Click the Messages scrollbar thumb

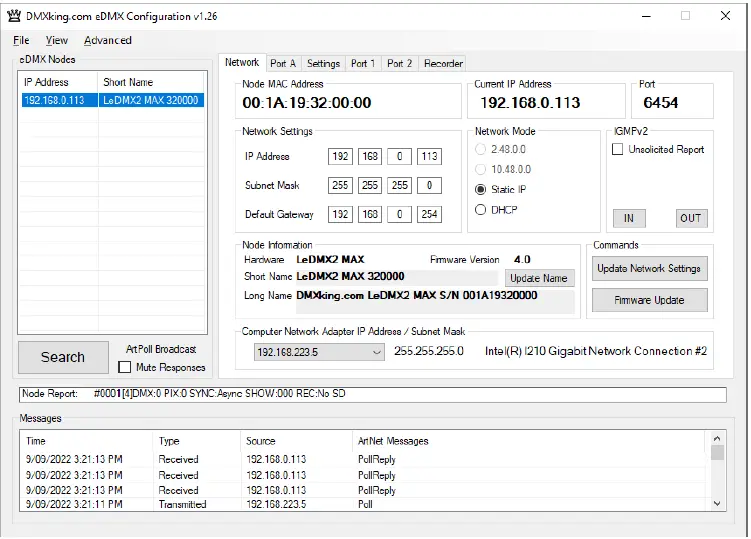click(717, 453)
